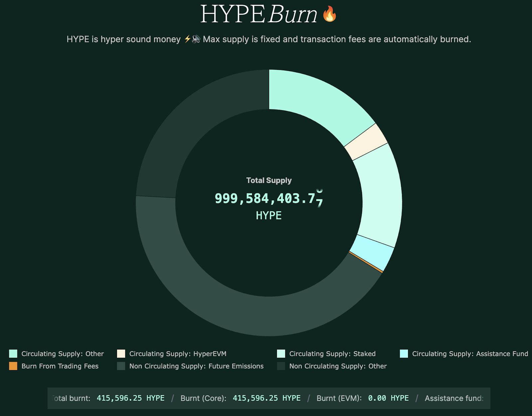Toggle the 'Non Circulating Supply: Other' legend label
The height and width of the screenshot is (416, 532).
tap(338, 366)
